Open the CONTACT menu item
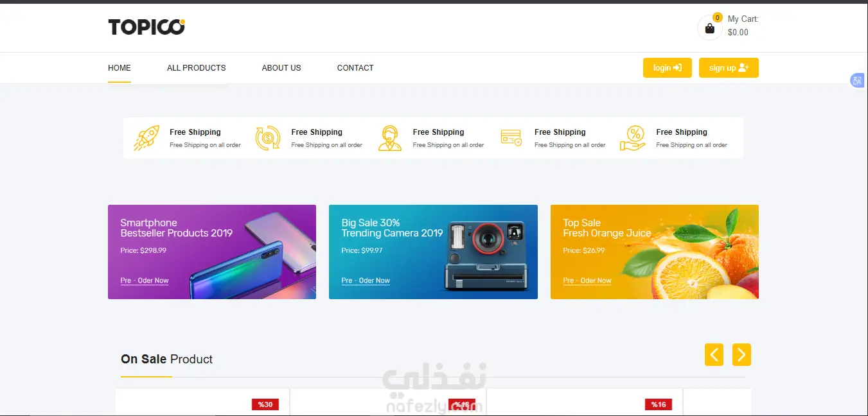The width and height of the screenshot is (868, 416). point(355,67)
